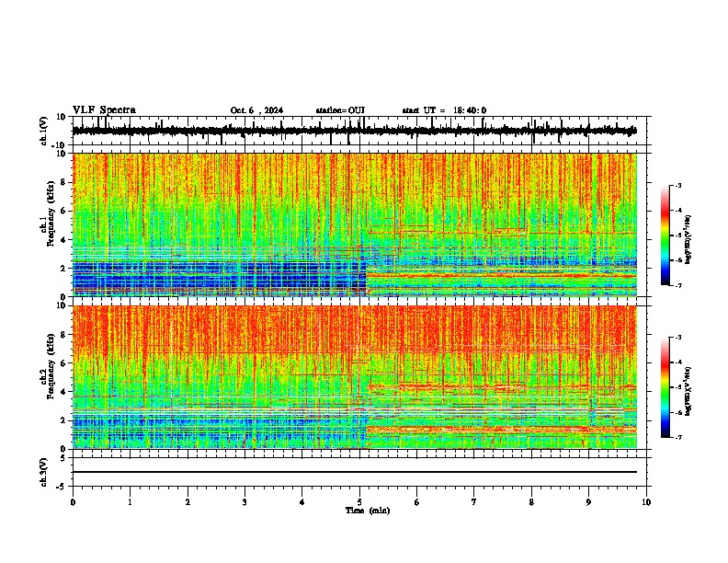
Task: Click the time axis tick label '2'
Action: coord(188,502)
